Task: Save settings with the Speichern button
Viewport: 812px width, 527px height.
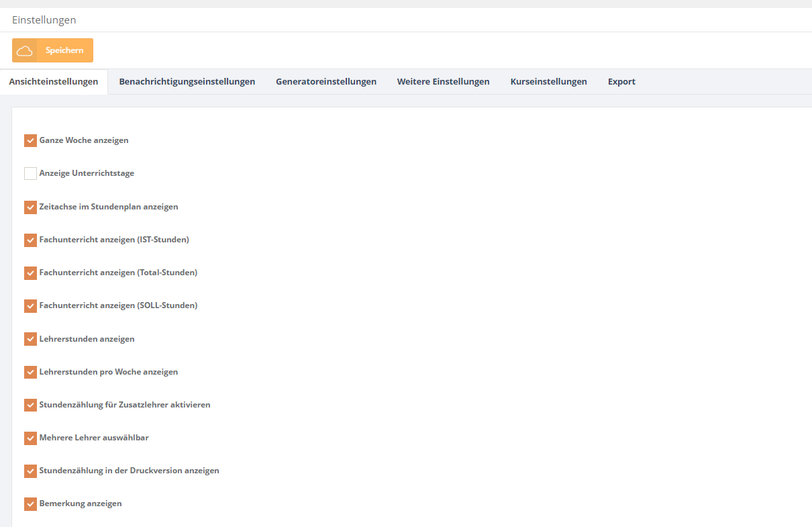Action: tap(52, 50)
